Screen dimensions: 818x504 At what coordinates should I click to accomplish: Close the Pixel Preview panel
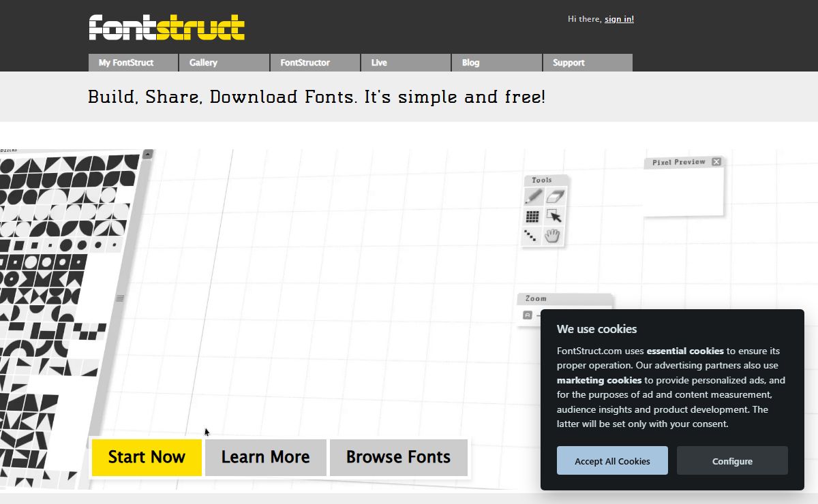(x=716, y=161)
